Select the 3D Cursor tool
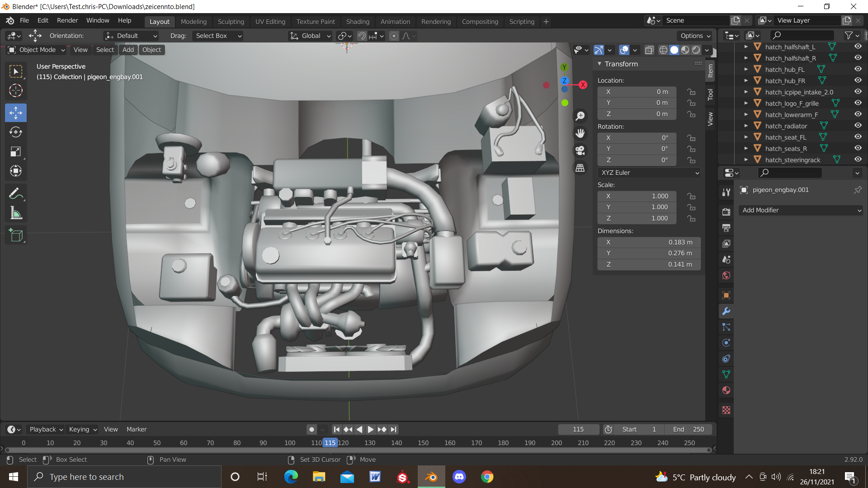Screen dimensions: 868x488 [16, 91]
